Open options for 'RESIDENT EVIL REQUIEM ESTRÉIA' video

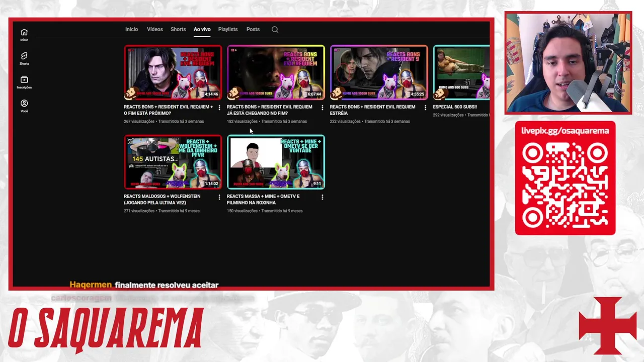[425, 108]
